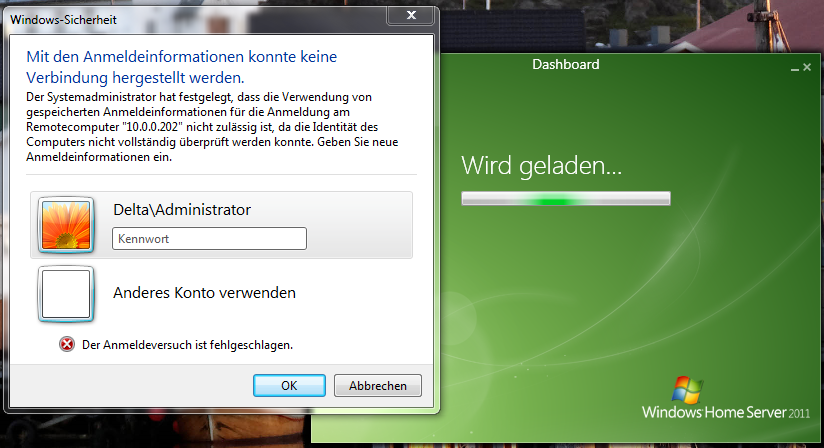The width and height of the screenshot is (824, 448).
Task: Close the Dashboard window
Action: [x=806, y=67]
